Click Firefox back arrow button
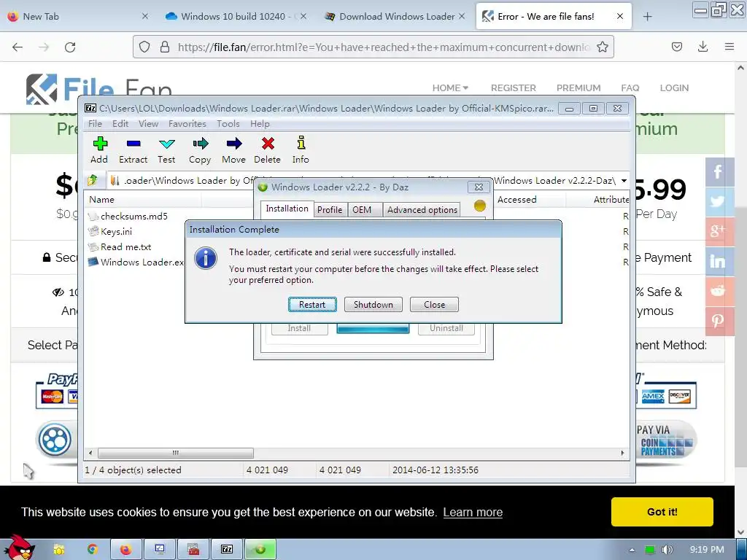This screenshot has height=560, width=747. tap(18, 47)
